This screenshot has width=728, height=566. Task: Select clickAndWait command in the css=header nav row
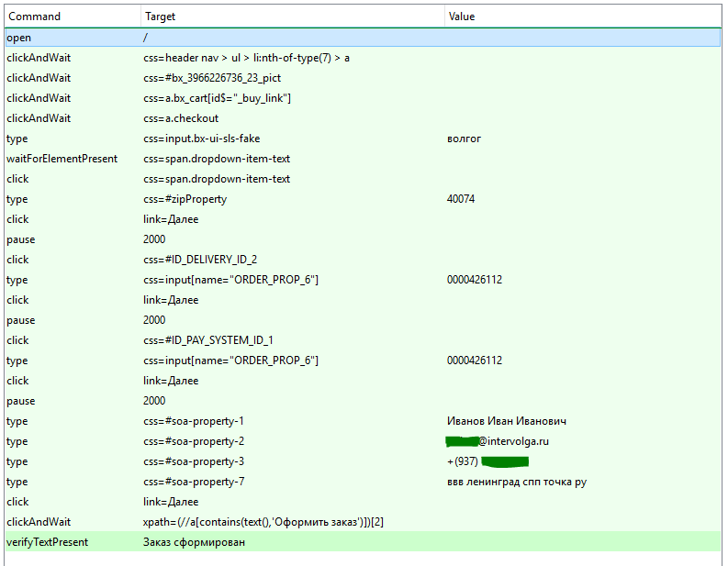(x=39, y=58)
